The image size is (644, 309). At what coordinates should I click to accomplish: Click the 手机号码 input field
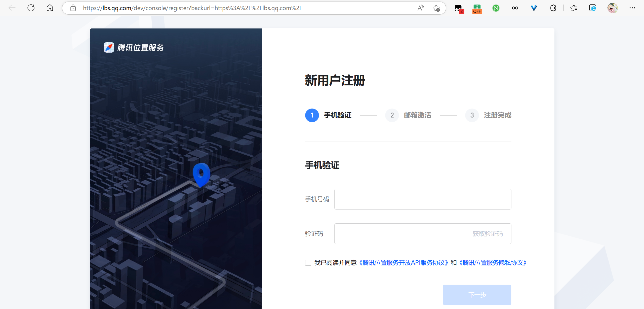(422, 199)
